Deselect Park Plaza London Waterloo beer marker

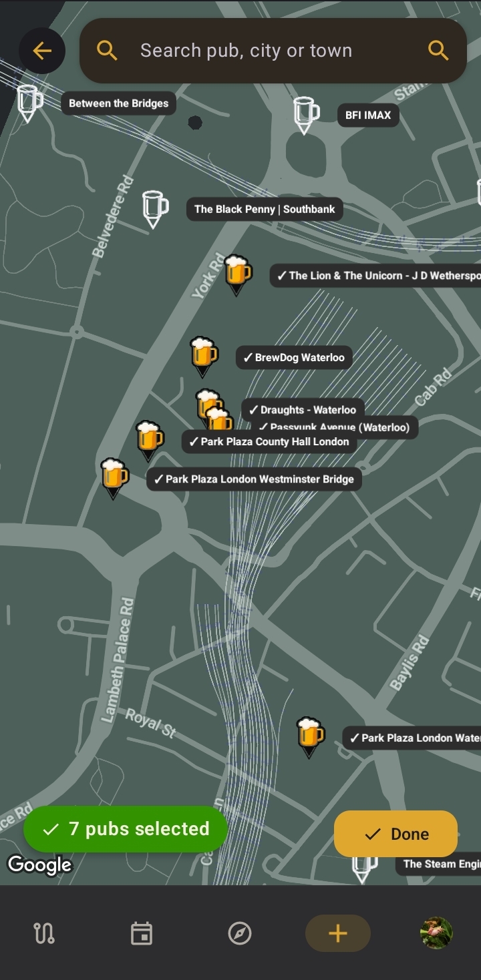pyautogui.click(x=310, y=737)
